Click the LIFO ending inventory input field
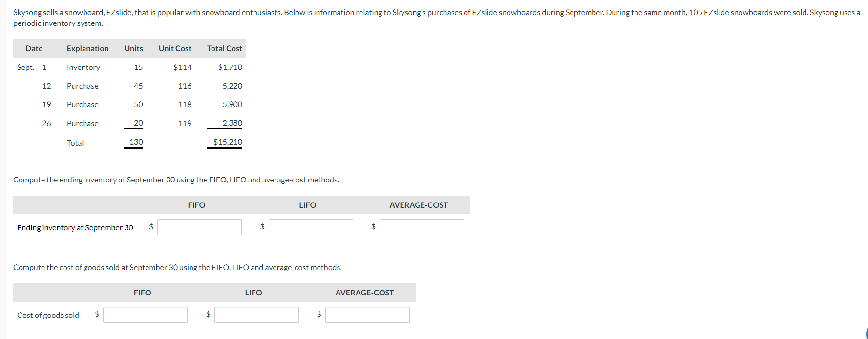This screenshot has height=339, width=868. (x=311, y=227)
